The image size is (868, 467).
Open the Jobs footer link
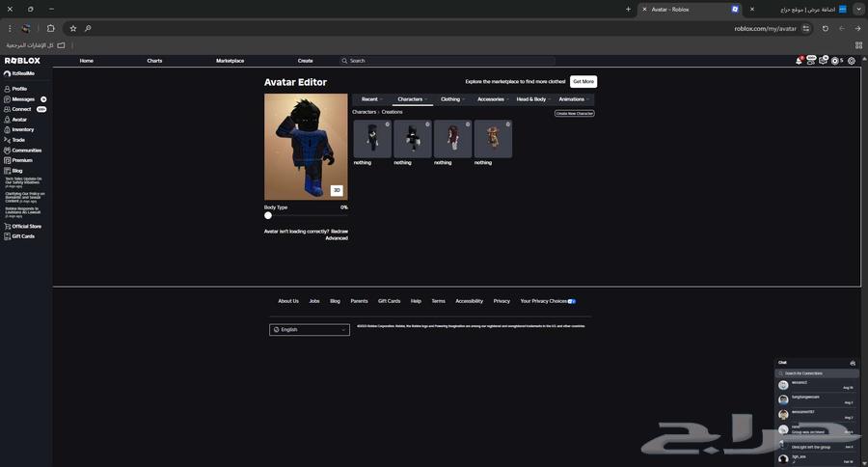point(314,301)
